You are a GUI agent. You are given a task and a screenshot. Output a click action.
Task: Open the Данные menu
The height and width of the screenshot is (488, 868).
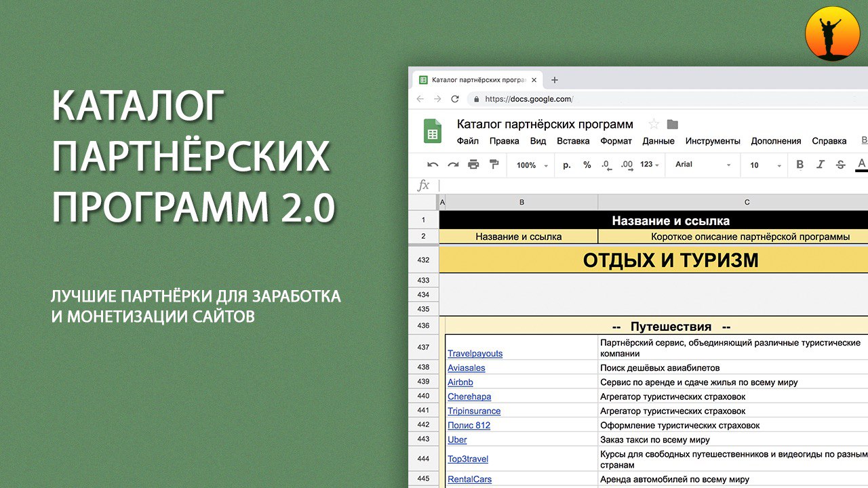coord(658,141)
